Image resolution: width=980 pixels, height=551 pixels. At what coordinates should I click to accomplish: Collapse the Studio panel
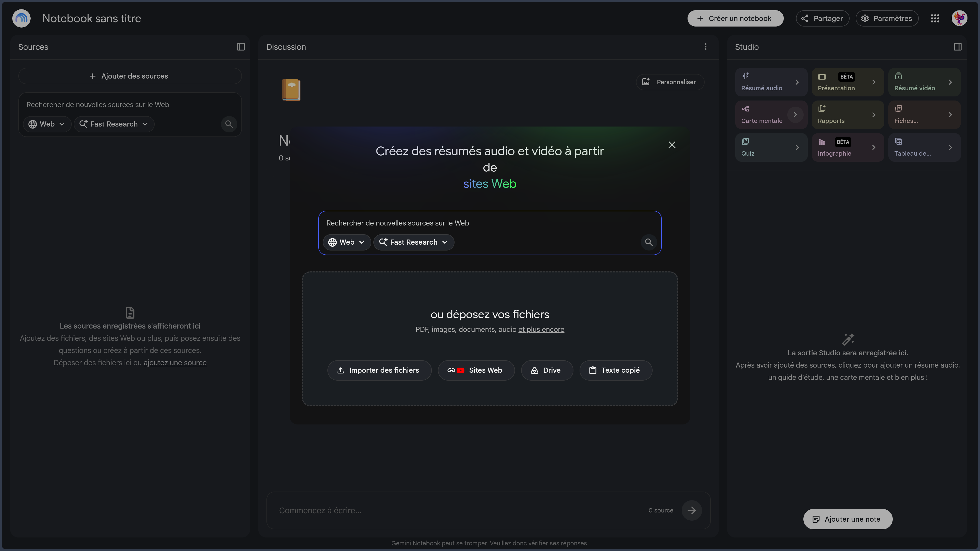coord(958,47)
